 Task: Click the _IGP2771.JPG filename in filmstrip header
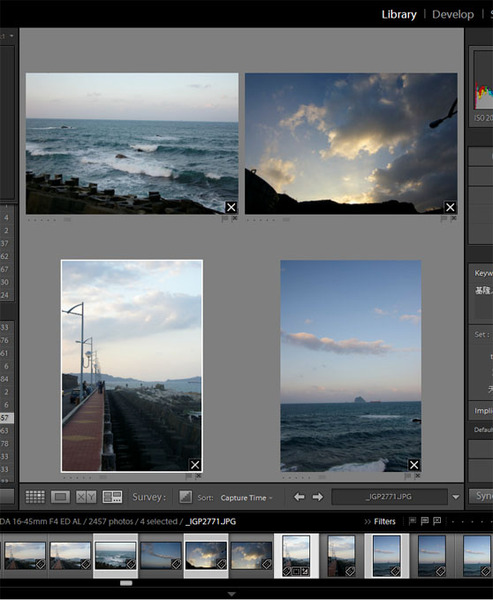(211, 522)
